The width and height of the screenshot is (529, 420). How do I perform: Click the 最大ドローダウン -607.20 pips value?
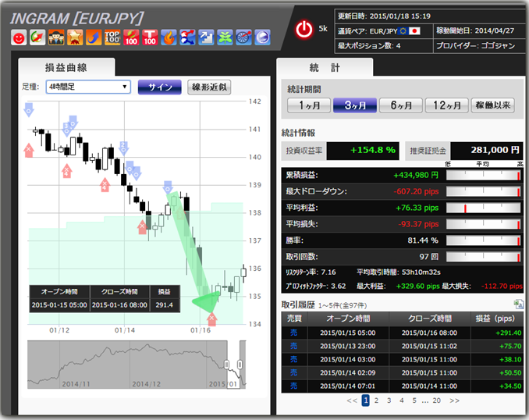[x=416, y=191]
